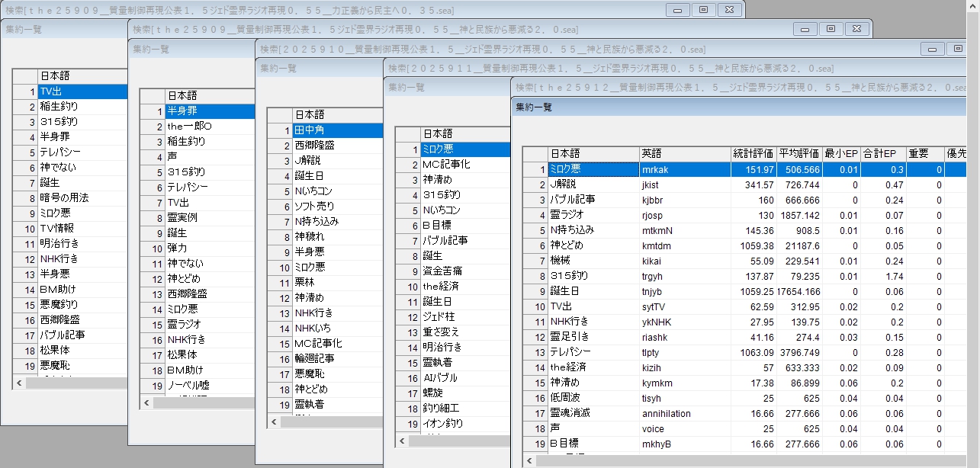Click the 合計EP column header
The width and height of the screenshot is (980, 468).
point(883,153)
